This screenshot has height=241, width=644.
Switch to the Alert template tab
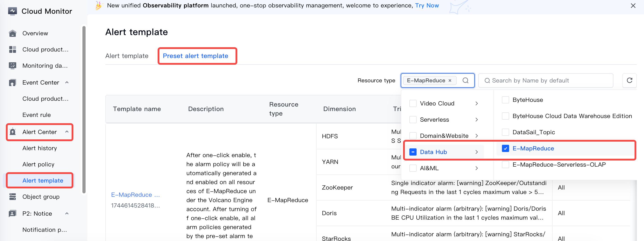click(127, 56)
